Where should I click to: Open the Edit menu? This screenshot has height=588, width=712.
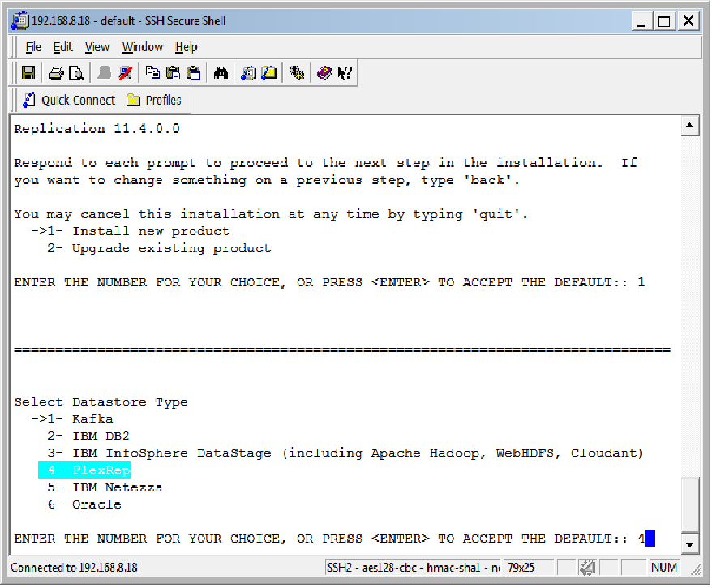pyautogui.click(x=63, y=47)
